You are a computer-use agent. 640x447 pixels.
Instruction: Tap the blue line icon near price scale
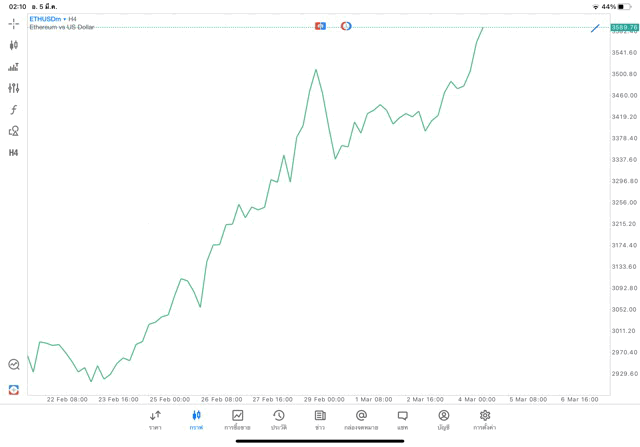(x=595, y=28)
